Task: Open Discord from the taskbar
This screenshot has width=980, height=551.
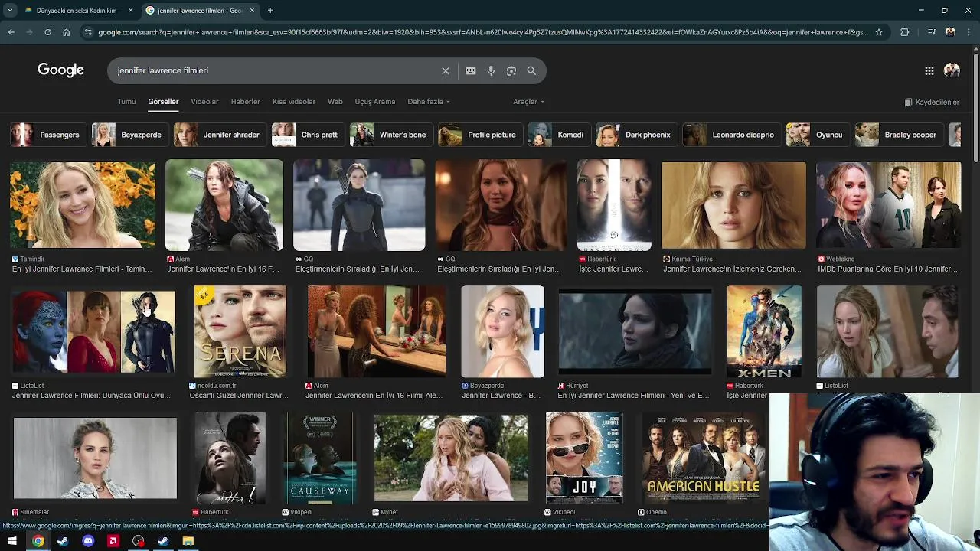Action: coord(88,541)
